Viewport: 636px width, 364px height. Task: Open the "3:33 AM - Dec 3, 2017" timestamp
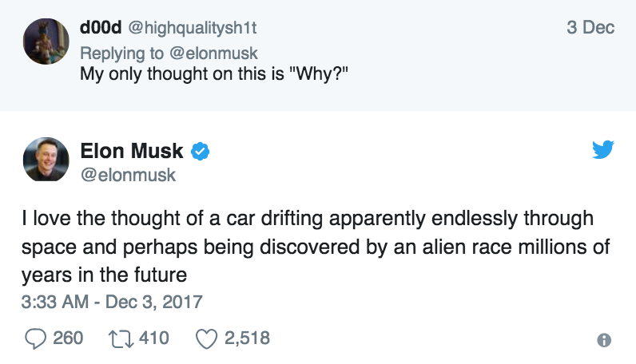112,303
